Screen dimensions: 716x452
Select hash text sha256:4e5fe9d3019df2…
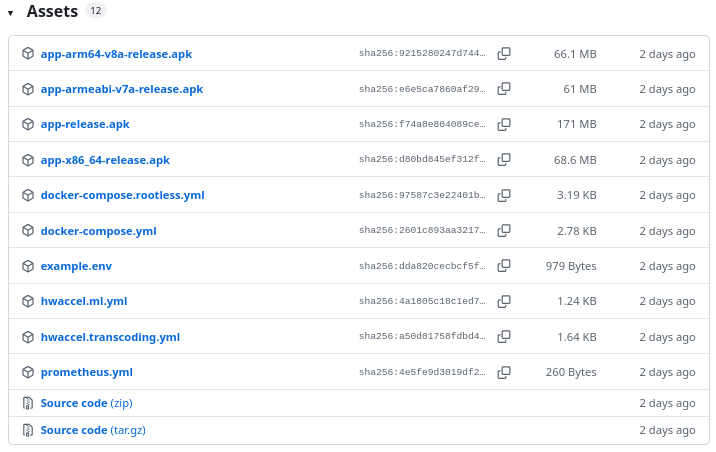click(422, 372)
